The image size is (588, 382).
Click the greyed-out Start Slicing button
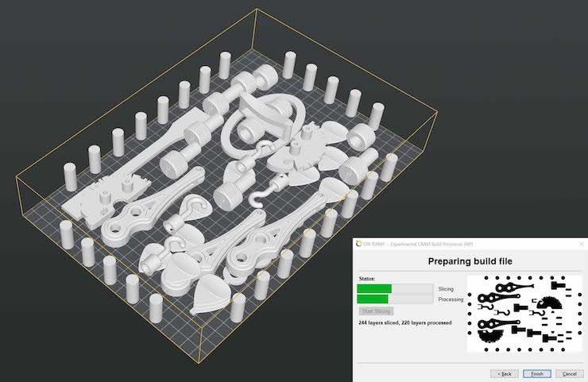point(377,311)
